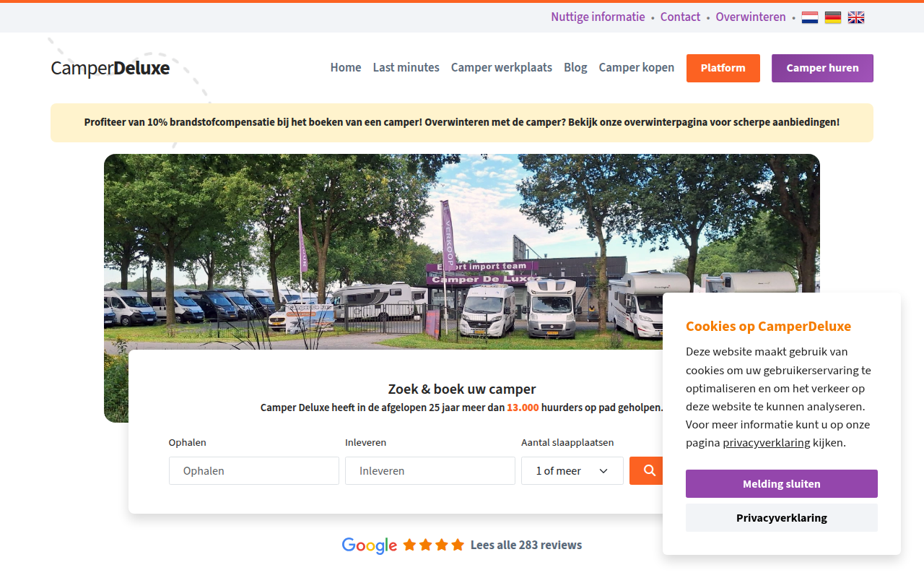This screenshot has width=924, height=578.
Task: Switch language with the UK flag
Action: 856,17
